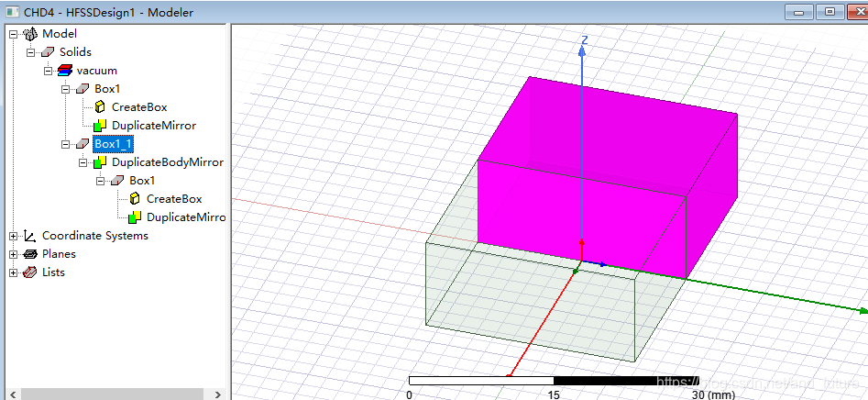
Task: Select the highlighted Box1_1 object
Action: point(113,144)
